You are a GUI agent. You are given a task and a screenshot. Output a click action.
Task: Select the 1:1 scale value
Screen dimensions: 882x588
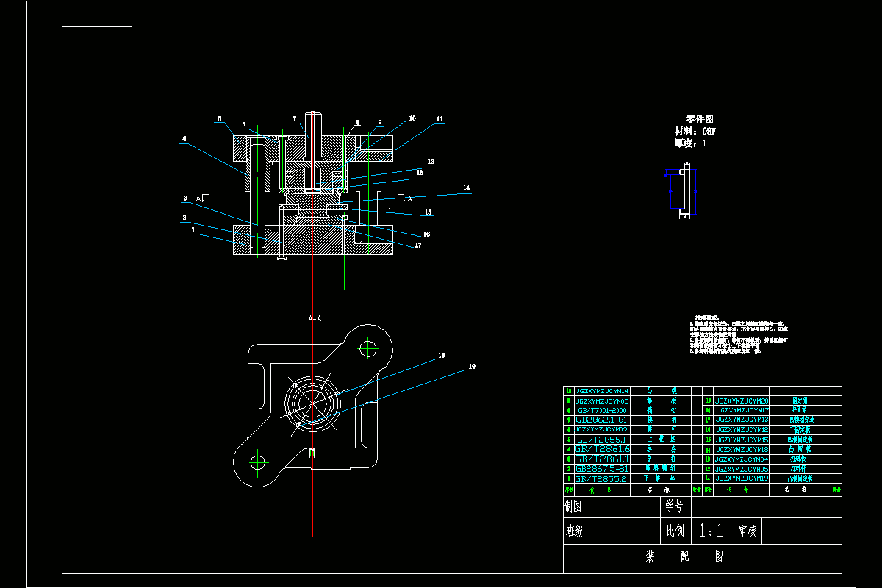coord(711,531)
